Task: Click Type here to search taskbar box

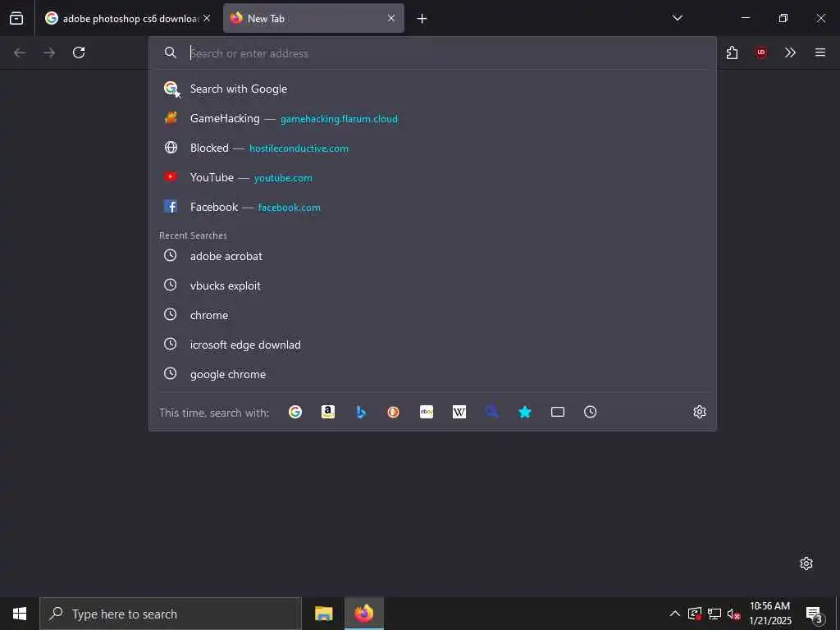Action: 171,614
